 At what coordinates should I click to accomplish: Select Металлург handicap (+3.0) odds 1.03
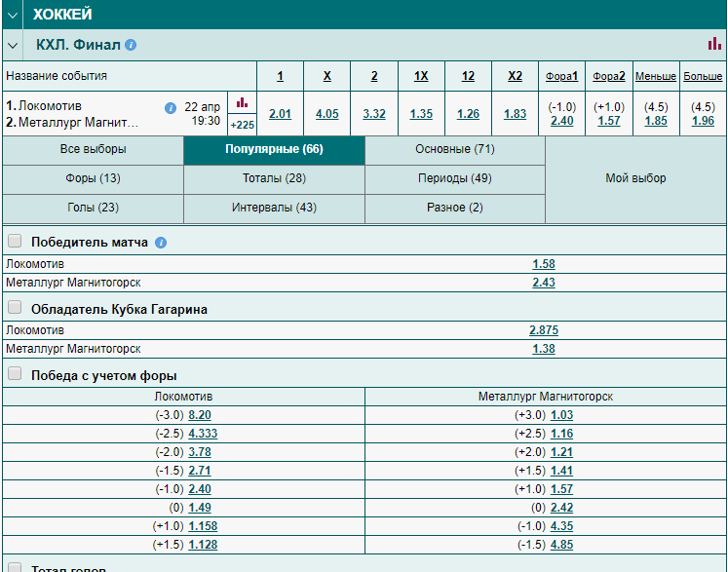pyautogui.click(x=561, y=415)
